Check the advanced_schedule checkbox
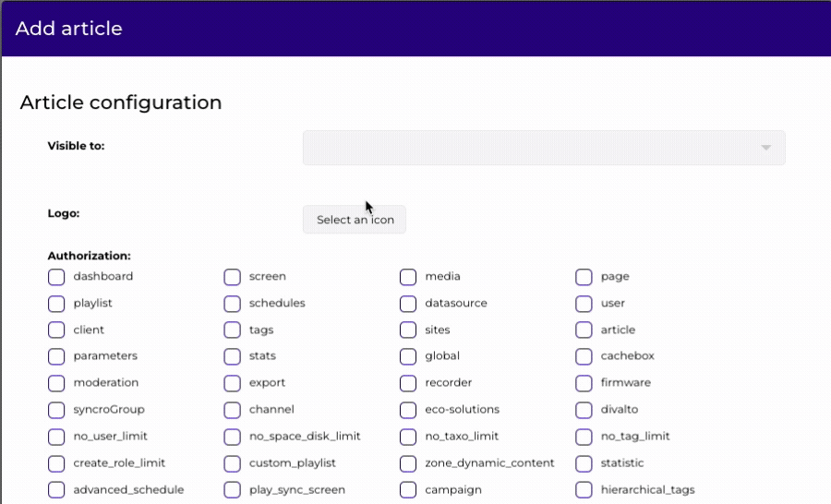The image size is (831, 504). coord(56,490)
